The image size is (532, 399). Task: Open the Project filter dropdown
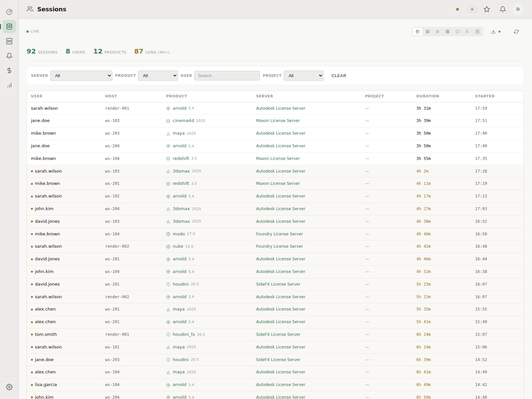tap(304, 75)
